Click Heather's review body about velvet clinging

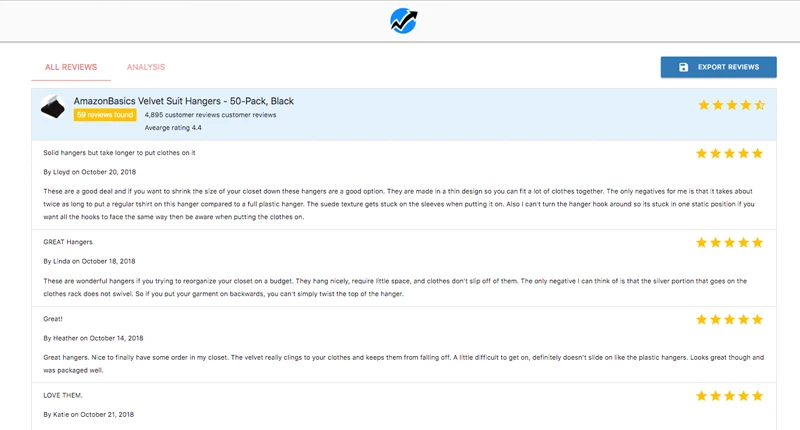404,364
